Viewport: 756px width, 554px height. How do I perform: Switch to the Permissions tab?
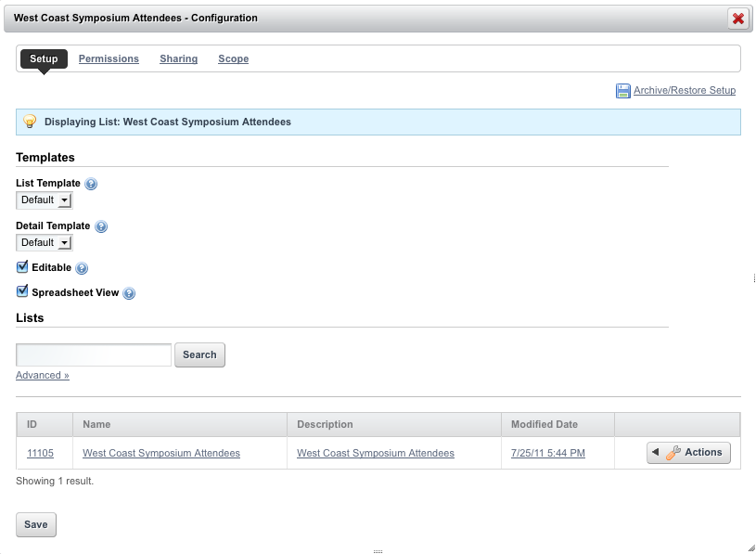109,58
